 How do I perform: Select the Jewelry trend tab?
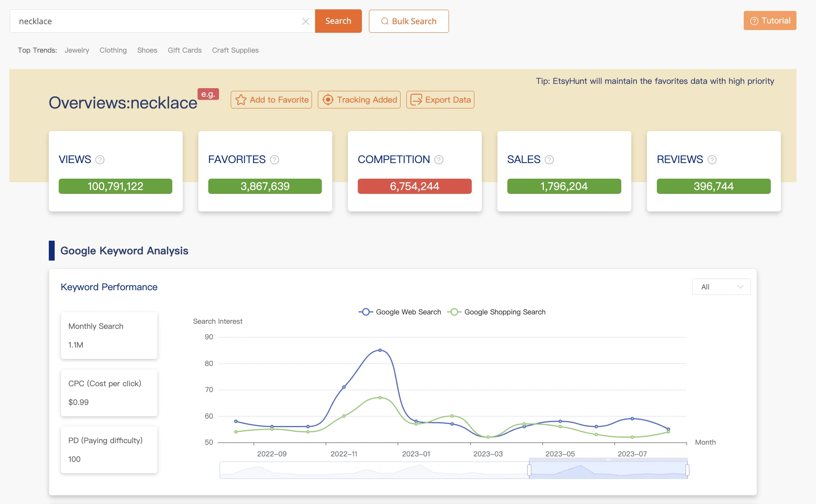point(77,50)
